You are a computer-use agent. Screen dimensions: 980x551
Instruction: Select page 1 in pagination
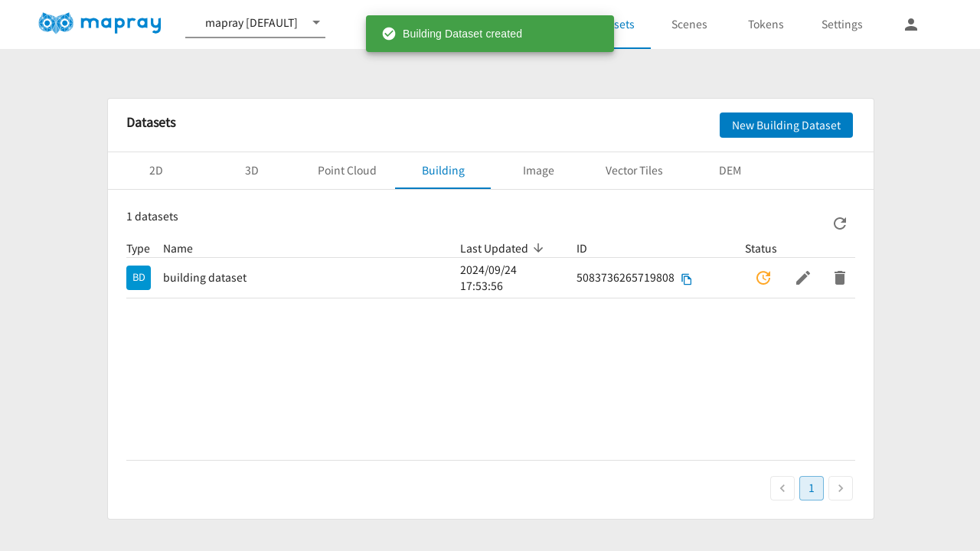811,488
